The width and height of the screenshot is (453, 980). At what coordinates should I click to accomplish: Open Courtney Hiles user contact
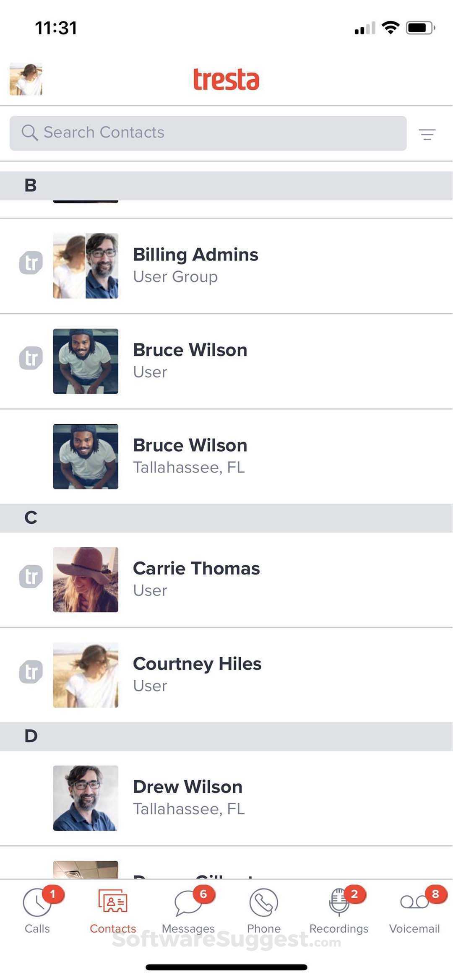[x=197, y=674]
